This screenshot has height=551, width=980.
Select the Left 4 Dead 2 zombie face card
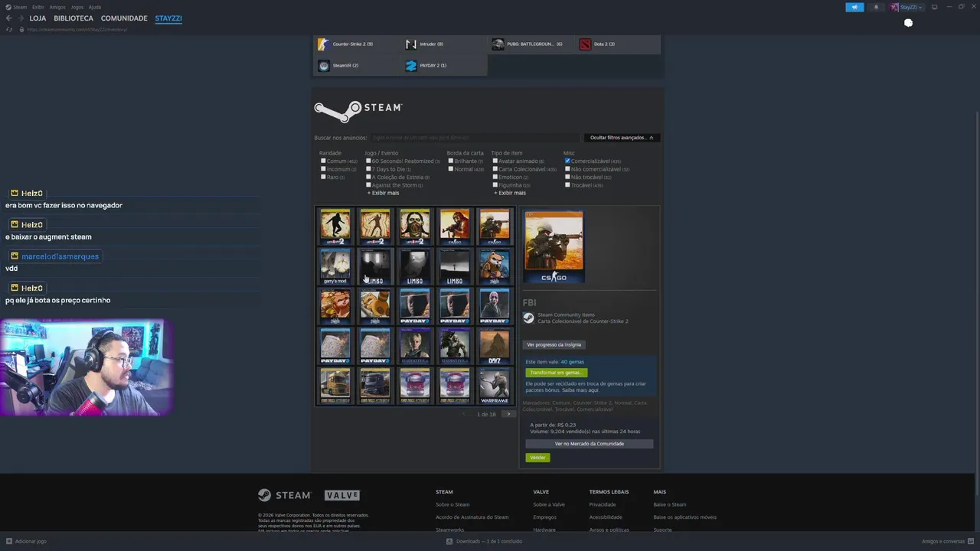pos(415,227)
